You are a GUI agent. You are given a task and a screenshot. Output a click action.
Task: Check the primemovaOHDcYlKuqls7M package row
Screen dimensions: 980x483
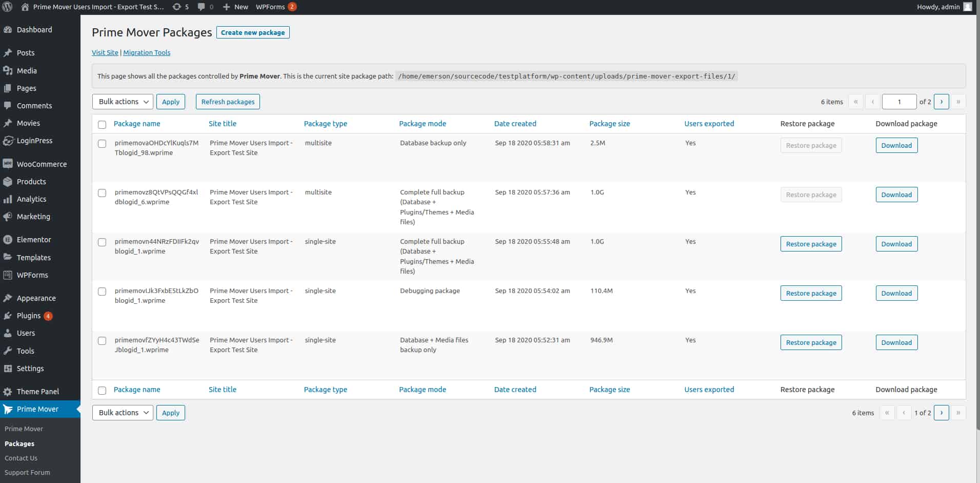click(x=102, y=144)
